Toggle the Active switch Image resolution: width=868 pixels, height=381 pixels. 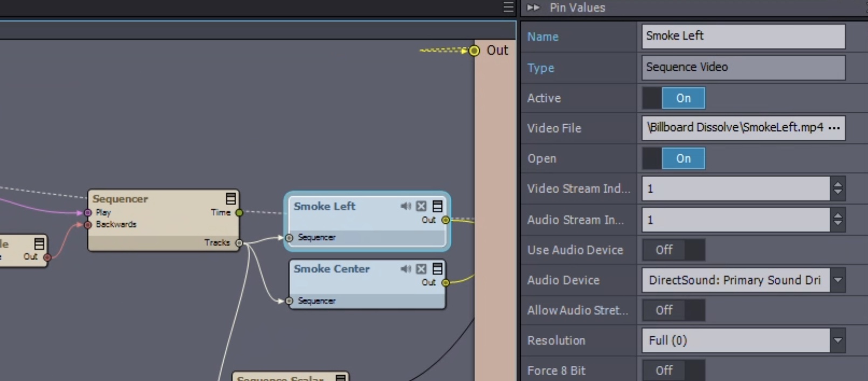click(673, 98)
